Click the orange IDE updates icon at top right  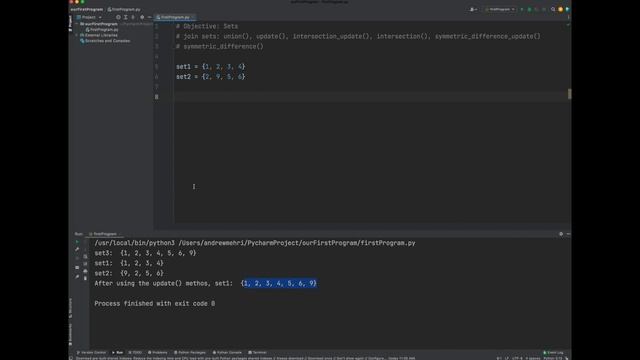click(x=560, y=9)
